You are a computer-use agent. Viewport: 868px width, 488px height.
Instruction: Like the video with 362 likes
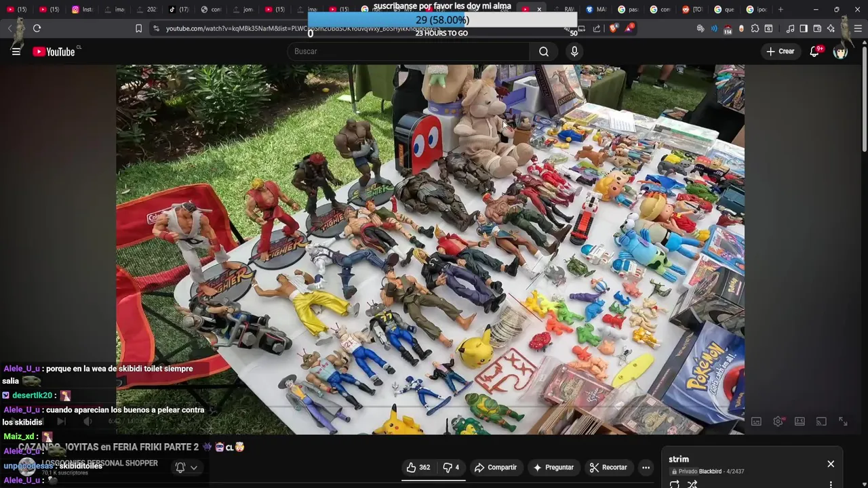click(418, 468)
